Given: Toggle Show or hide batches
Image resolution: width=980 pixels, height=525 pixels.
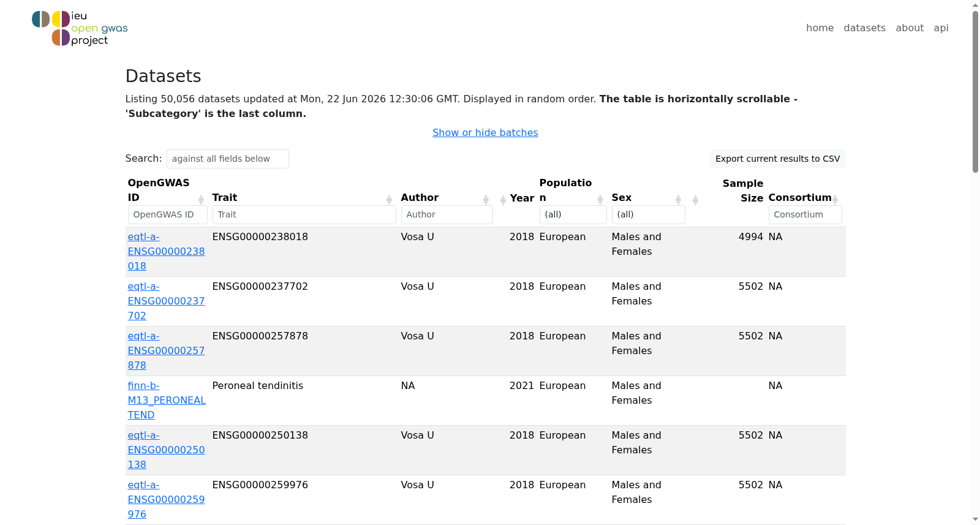Looking at the screenshot, I should [485, 132].
